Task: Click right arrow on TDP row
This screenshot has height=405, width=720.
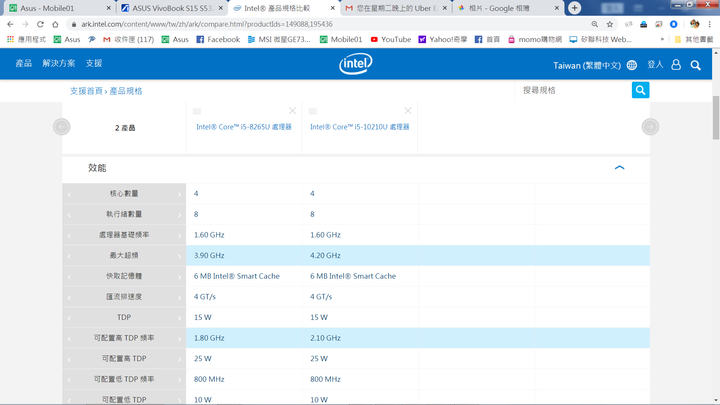Action: click(180, 318)
